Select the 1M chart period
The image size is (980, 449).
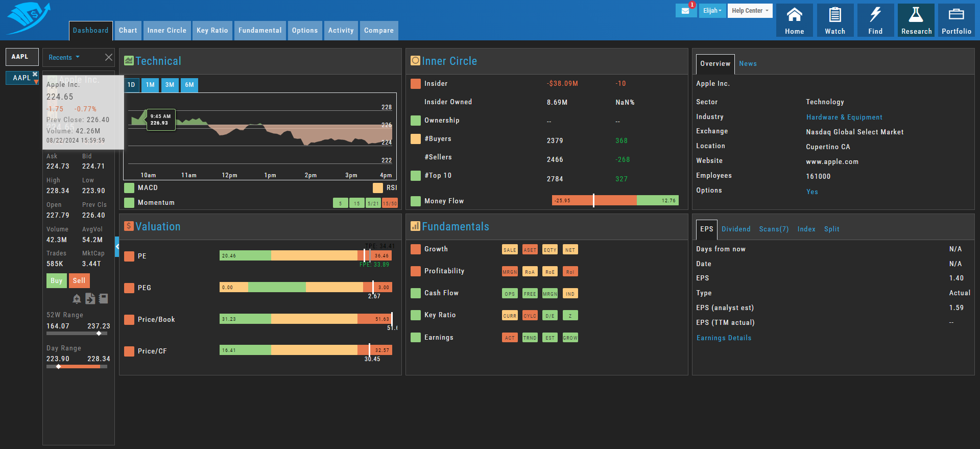coord(150,85)
